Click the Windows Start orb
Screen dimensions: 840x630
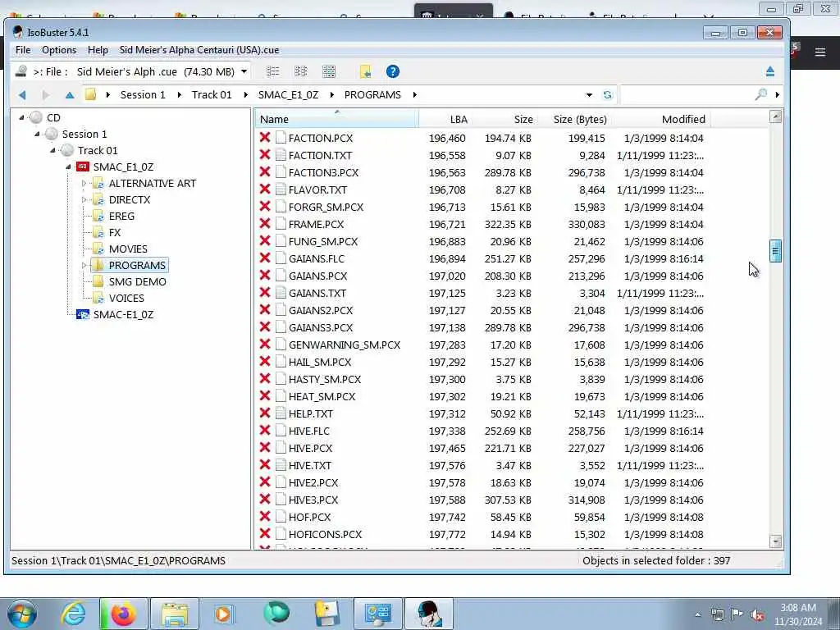(x=21, y=614)
